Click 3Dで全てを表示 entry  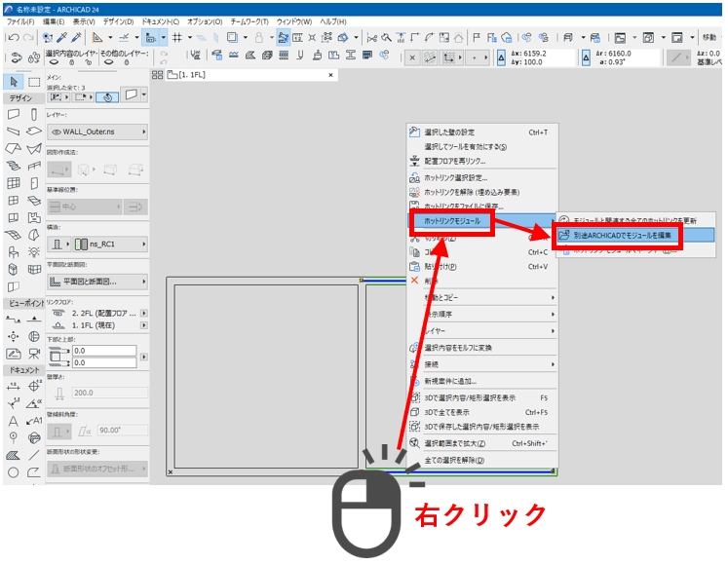coord(482,412)
